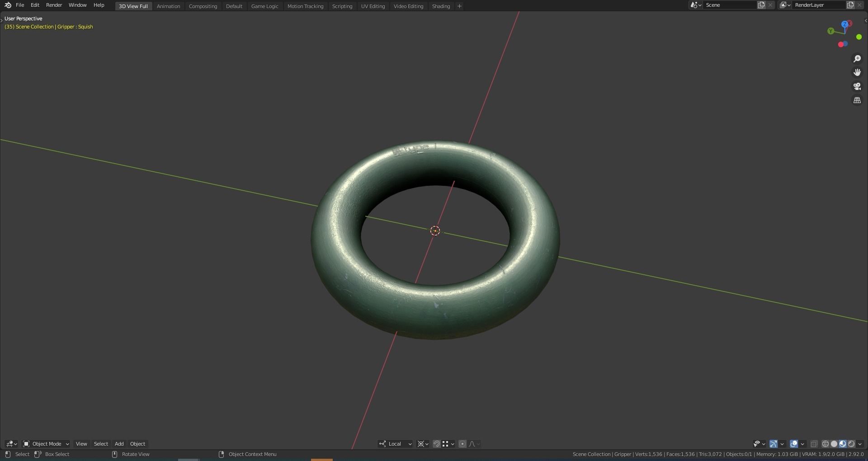This screenshot has width=868, height=461.
Task: Switch to material preview shading
Action: coord(843,444)
